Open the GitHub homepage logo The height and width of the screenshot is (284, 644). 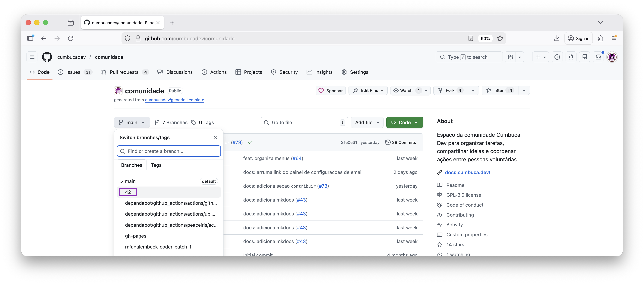47,57
